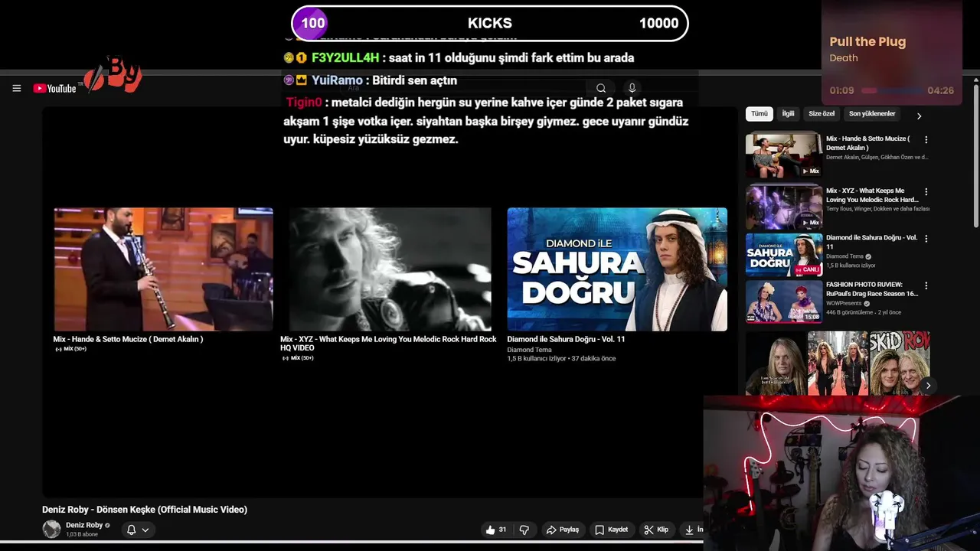The height and width of the screenshot is (551, 980).
Task: Select the Tümü filter chip
Action: tap(759, 114)
